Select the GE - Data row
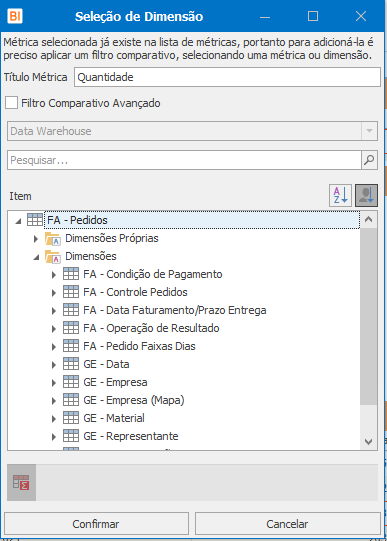The image size is (387, 541). [106, 364]
